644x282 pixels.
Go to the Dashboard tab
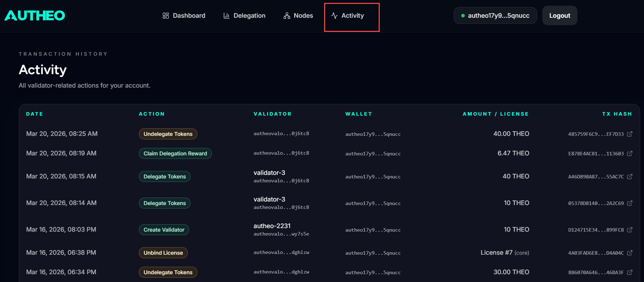(x=184, y=16)
